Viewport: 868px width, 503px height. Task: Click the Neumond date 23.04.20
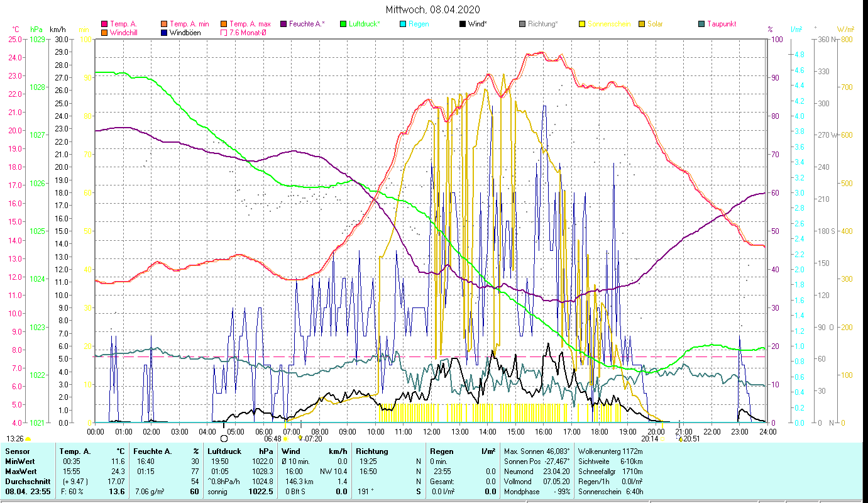tap(556, 472)
